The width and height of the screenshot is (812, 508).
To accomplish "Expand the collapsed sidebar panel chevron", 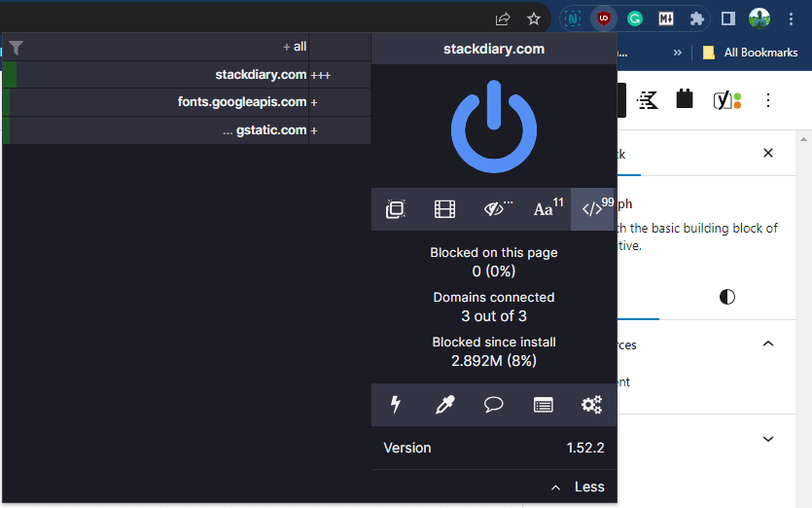I will (x=768, y=439).
